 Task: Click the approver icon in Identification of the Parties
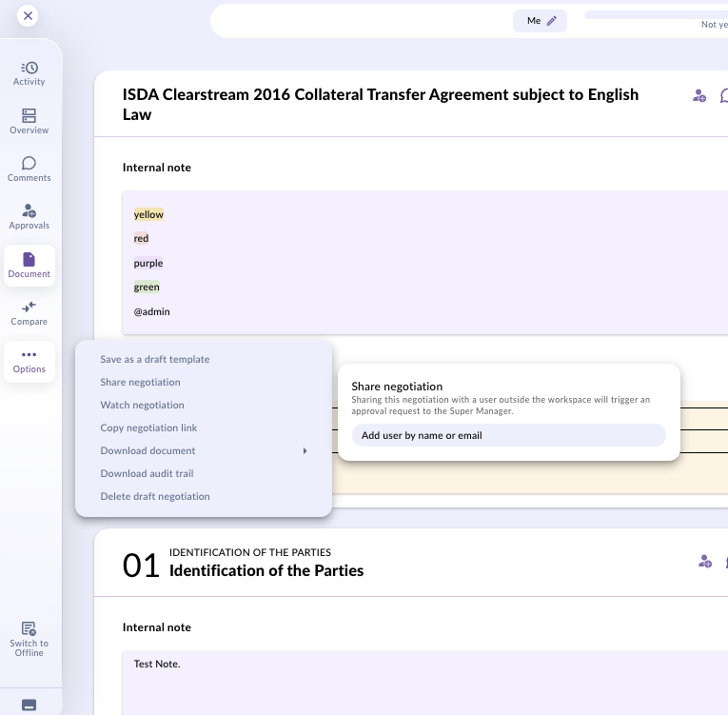click(705, 561)
